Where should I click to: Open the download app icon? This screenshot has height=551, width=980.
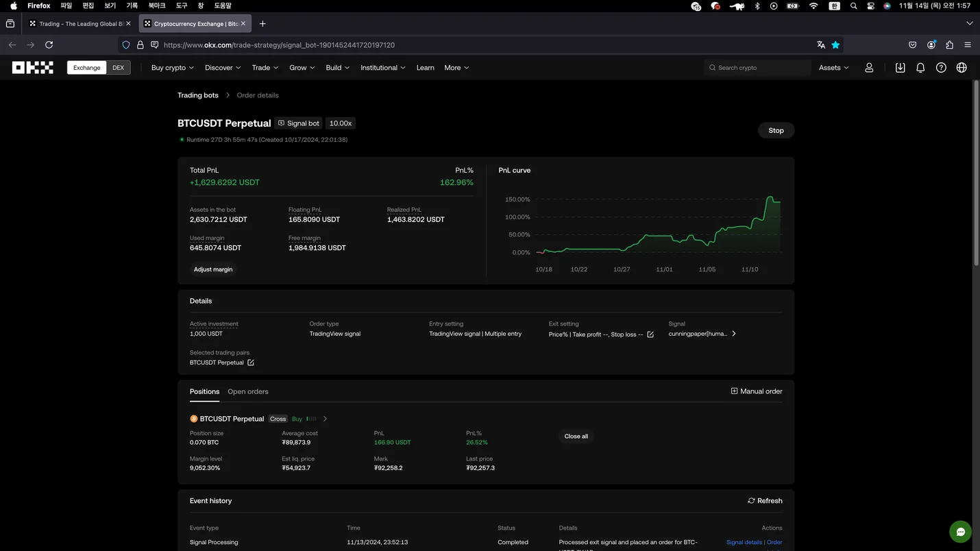point(900,68)
